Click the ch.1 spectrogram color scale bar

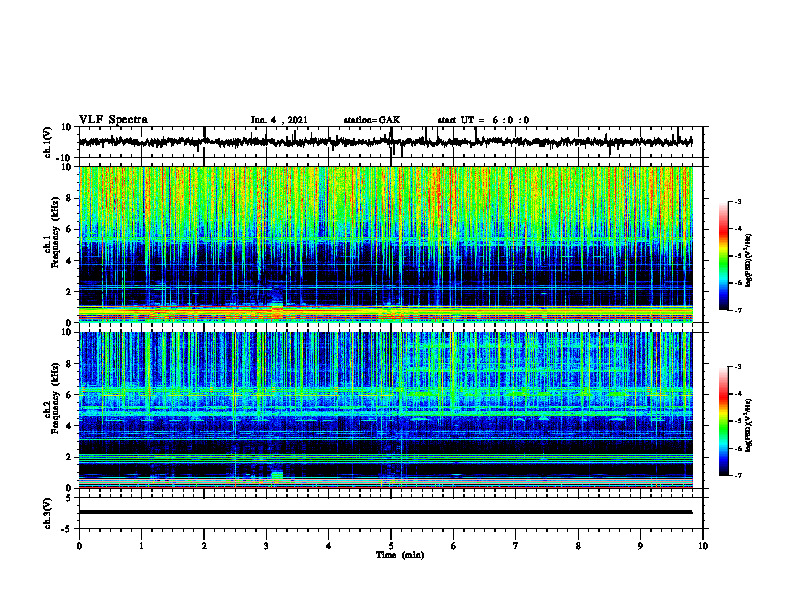pyautogui.click(x=724, y=256)
